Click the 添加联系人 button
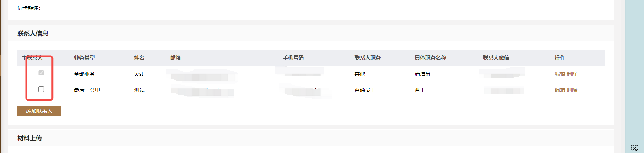This screenshot has height=153, width=644. 39,111
